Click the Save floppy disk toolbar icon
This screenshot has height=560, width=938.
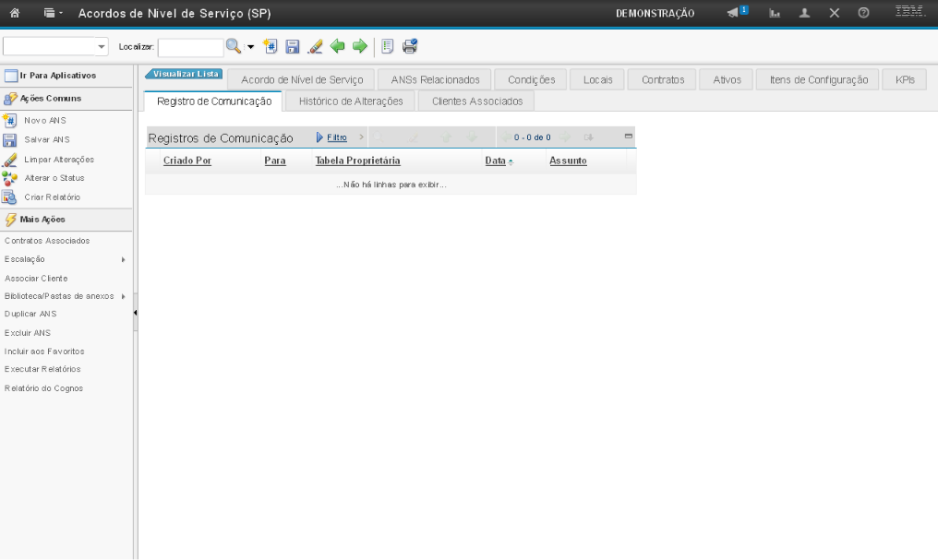(x=293, y=45)
